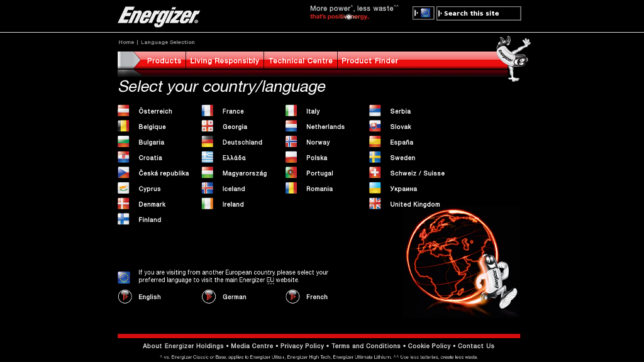Choose French for the EU website

[317, 297]
